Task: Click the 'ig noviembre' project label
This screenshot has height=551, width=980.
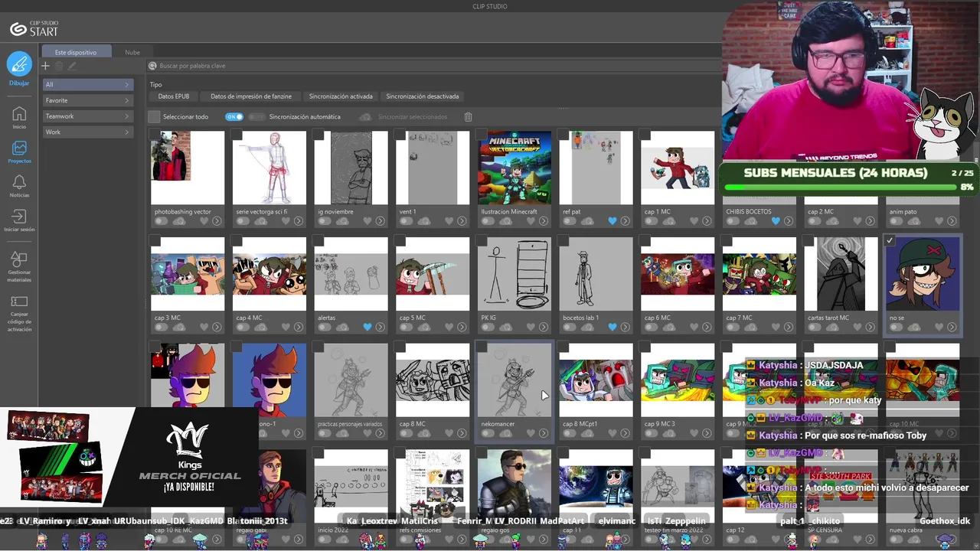Action: click(335, 211)
